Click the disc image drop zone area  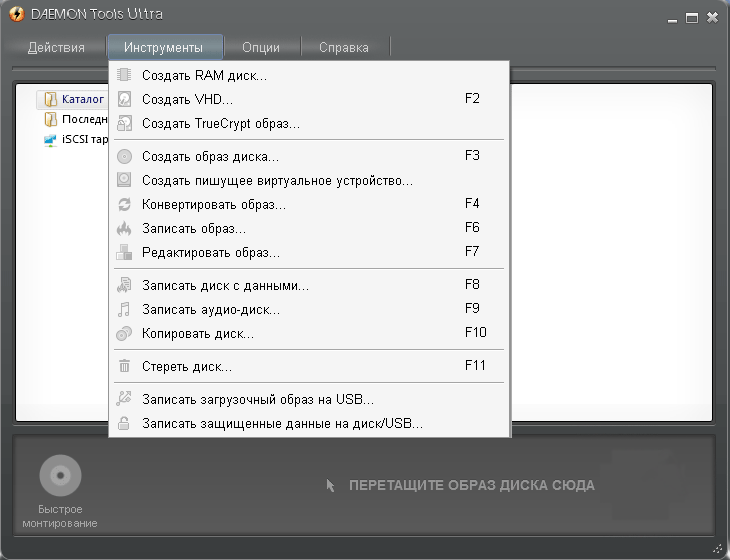click(x=470, y=486)
